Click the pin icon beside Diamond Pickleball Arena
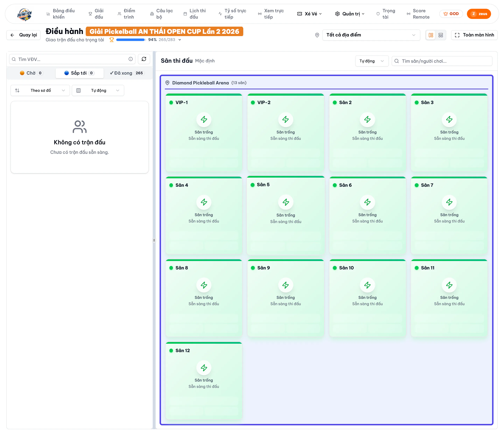This screenshot has width=504, height=432. tap(167, 83)
